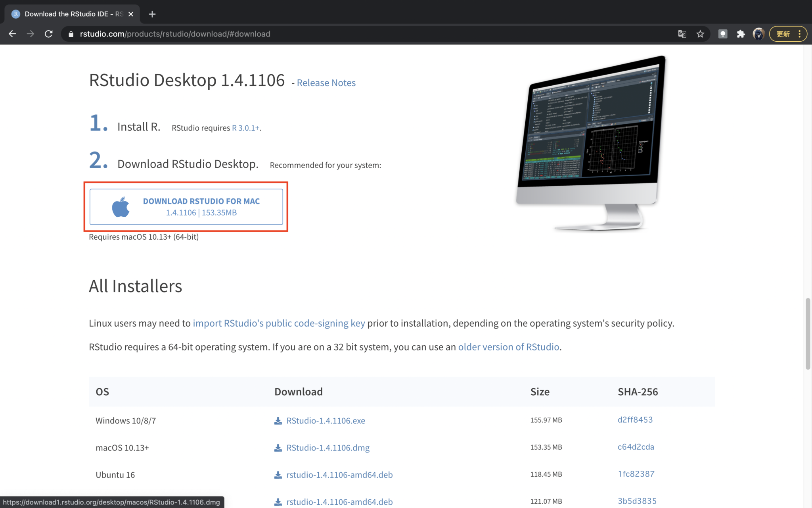Reload the page with refresh icon
The image size is (812, 508).
[x=48, y=34]
